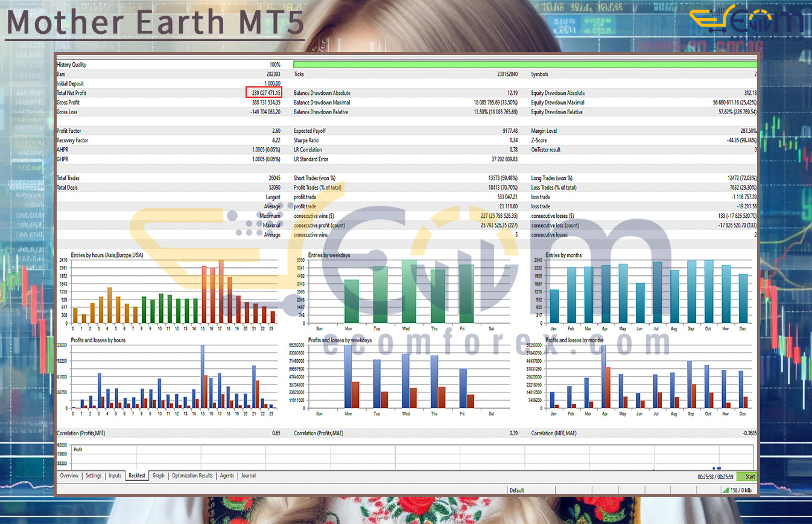Viewport: 812px width, 524px height.
Task: Click the Short Trades value 13573 (69.48%)
Action: [503, 178]
